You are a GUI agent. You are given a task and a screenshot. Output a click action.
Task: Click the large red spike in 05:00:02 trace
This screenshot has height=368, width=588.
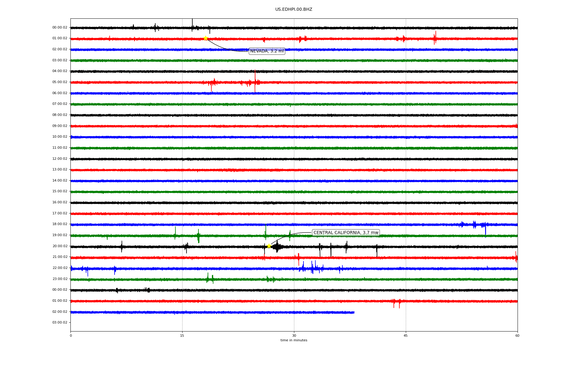click(x=255, y=82)
